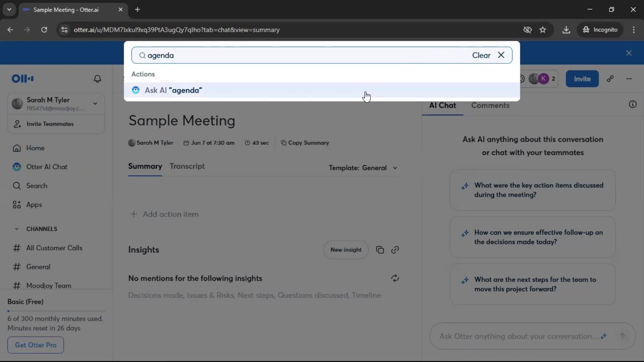Open the Transcript tab

point(187,166)
